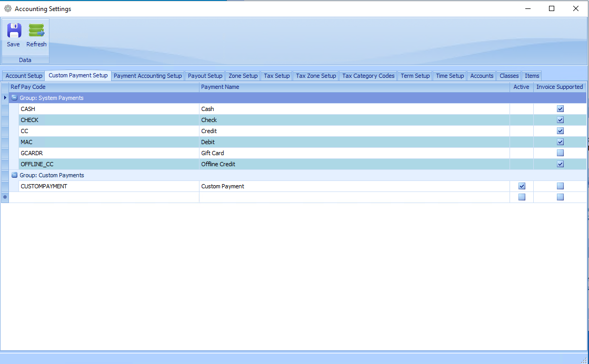Click the Save floppy disk icon
This screenshot has width=589, height=364.
click(14, 31)
